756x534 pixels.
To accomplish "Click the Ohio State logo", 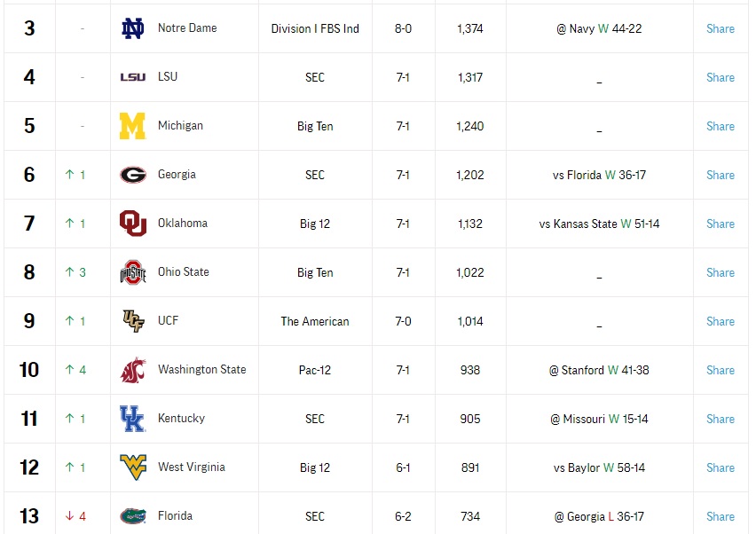I will tap(132, 272).
